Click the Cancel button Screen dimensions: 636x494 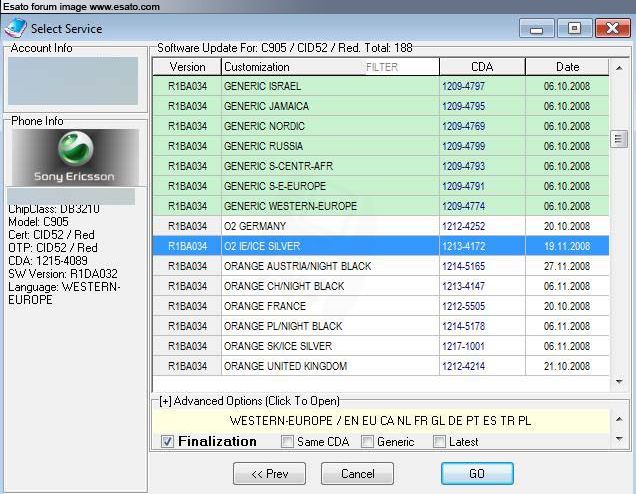point(357,473)
